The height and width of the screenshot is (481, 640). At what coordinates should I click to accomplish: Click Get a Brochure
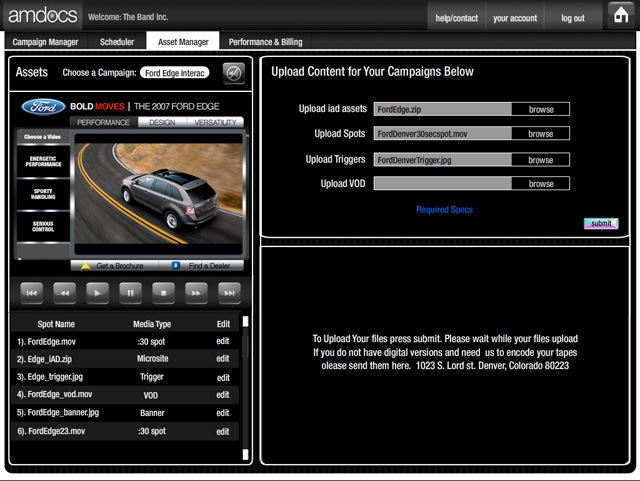click(114, 266)
